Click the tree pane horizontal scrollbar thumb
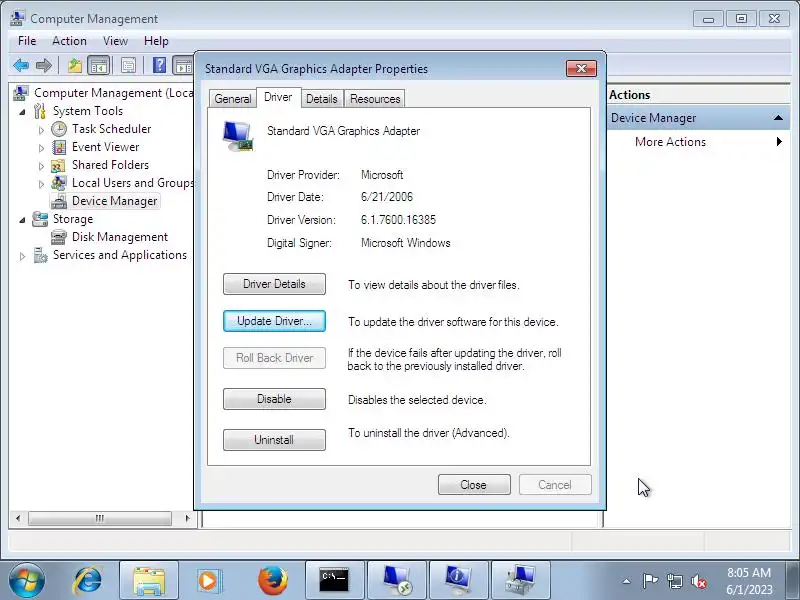The height and width of the screenshot is (600, 800). point(99,518)
